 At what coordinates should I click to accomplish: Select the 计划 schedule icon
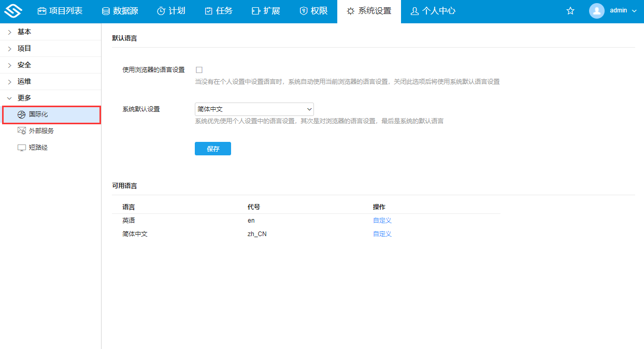(x=161, y=10)
